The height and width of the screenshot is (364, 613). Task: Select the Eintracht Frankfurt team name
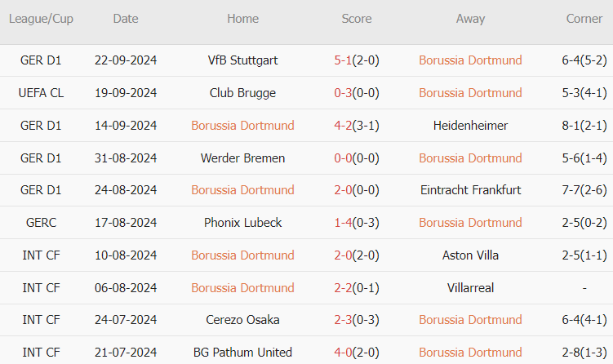471,190
